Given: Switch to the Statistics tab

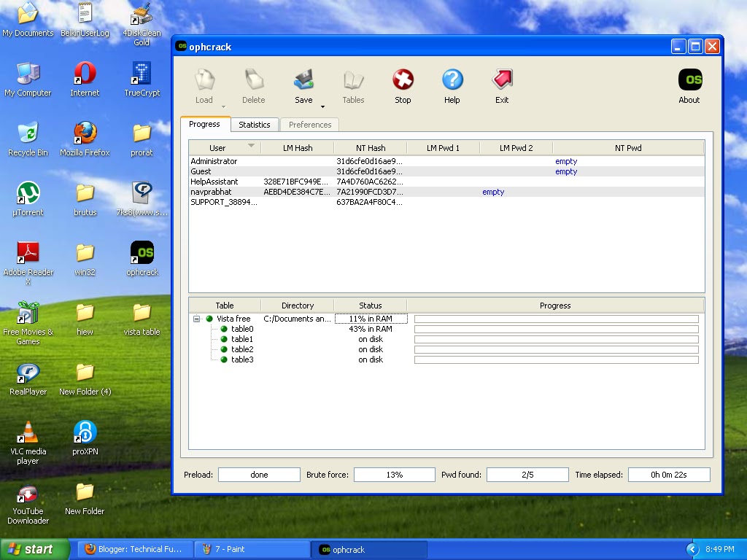Looking at the screenshot, I should [x=255, y=125].
